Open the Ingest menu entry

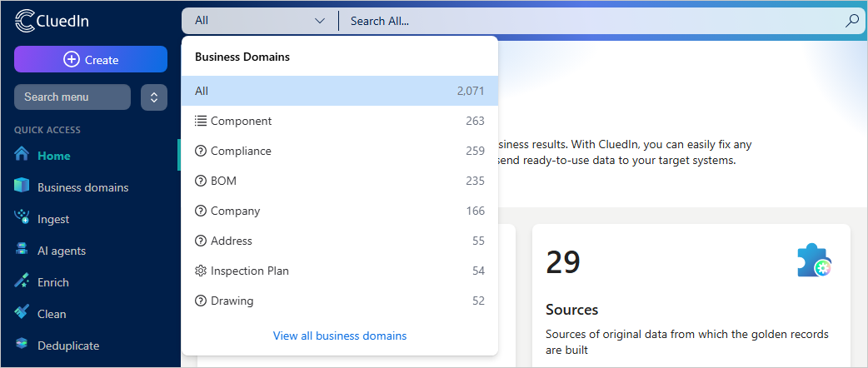(90, 219)
